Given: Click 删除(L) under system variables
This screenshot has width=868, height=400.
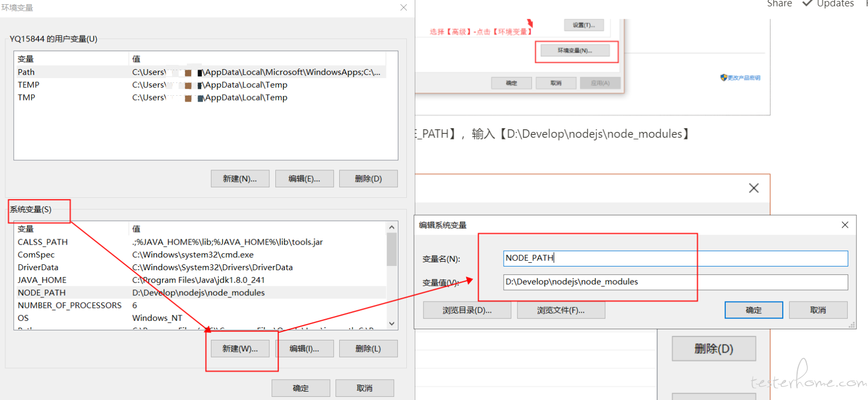Looking at the screenshot, I should (x=368, y=349).
